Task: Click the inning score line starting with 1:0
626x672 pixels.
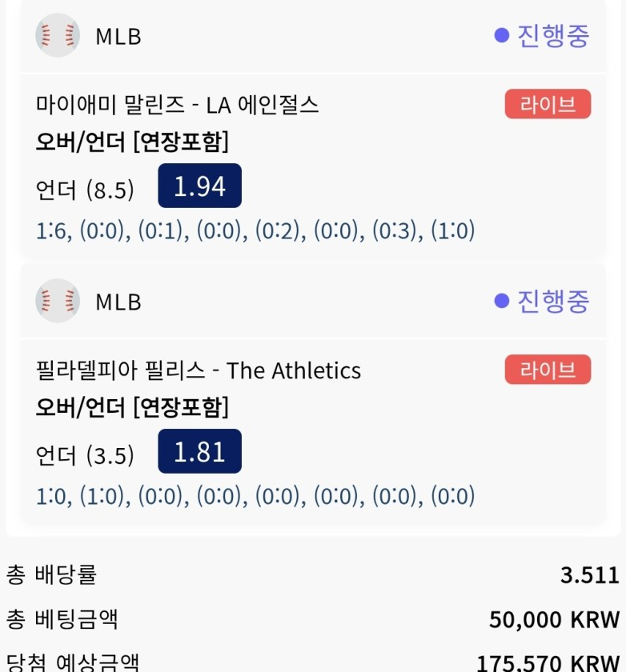Action: pos(255,496)
